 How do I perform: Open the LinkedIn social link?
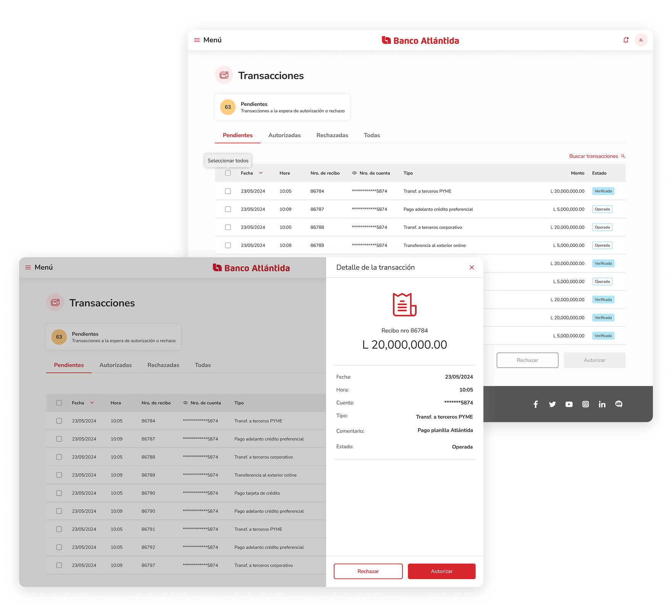(602, 404)
